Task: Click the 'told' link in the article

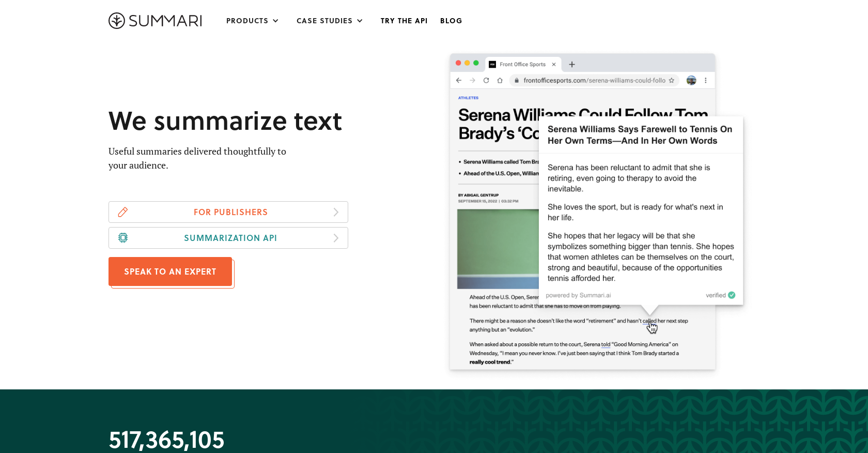Action: 606,344
